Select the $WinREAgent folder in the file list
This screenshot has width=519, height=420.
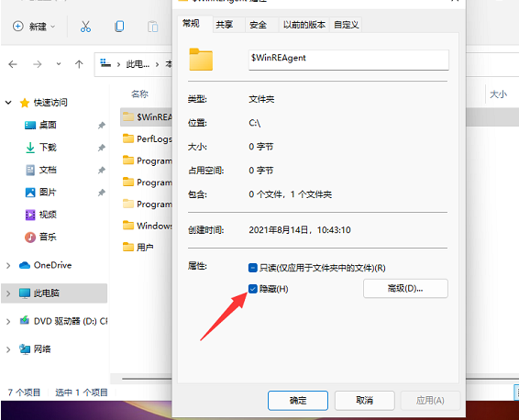pyautogui.click(x=147, y=116)
